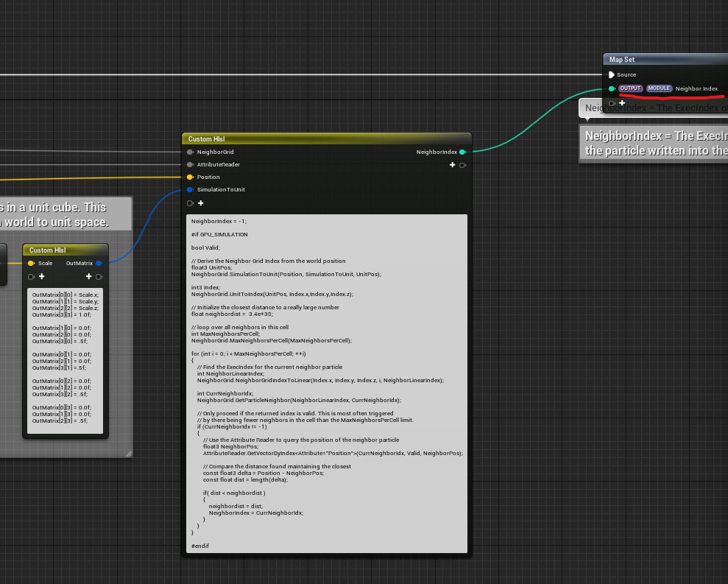The height and width of the screenshot is (584, 728).
Task: Click 'NeighborIndex = CurrNeighborIdx;' line
Action: click(256, 513)
